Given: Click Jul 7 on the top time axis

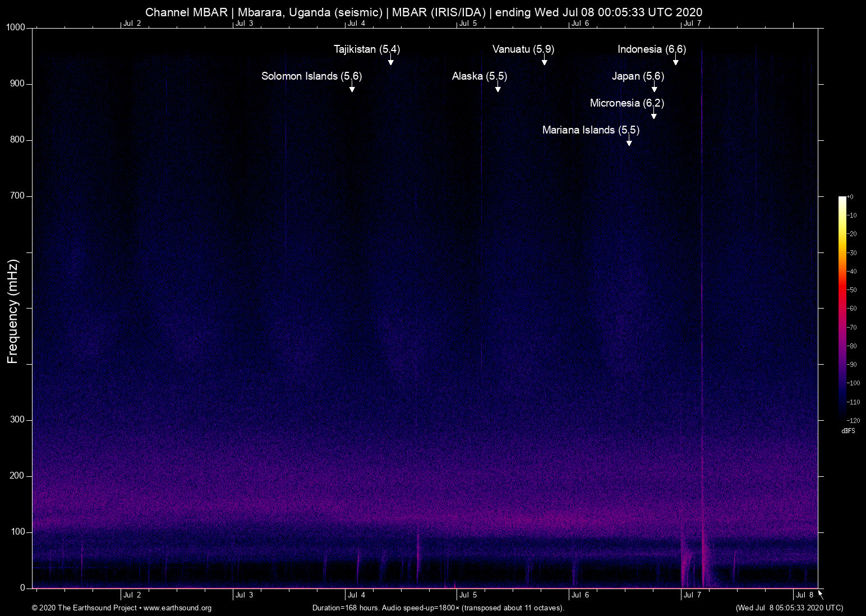Looking at the screenshot, I should pos(692,23).
